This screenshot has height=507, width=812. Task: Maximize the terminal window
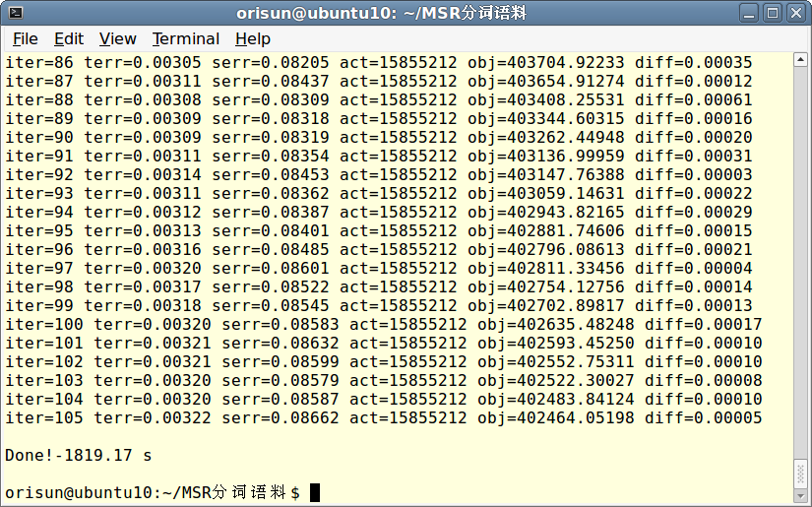(773, 13)
